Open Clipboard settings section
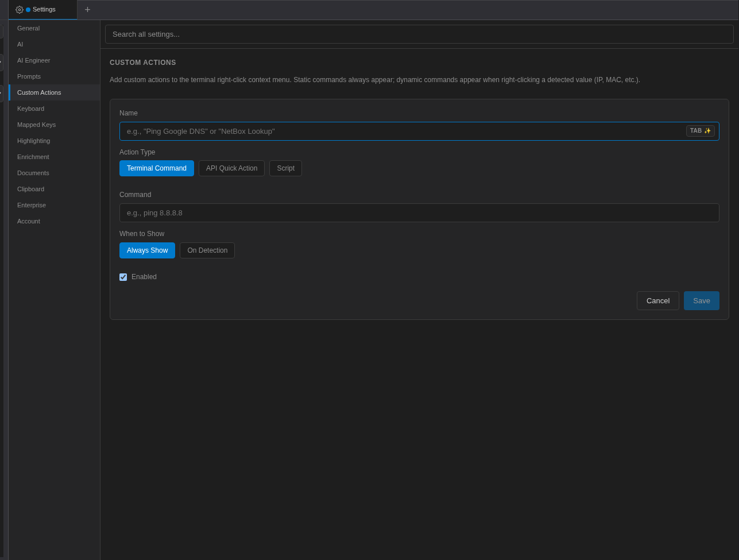The width and height of the screenshot is (739, 560). (55, 189)
